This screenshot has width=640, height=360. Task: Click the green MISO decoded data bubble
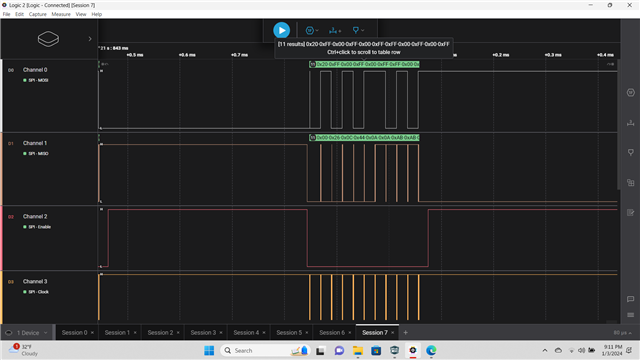point(364,138)
